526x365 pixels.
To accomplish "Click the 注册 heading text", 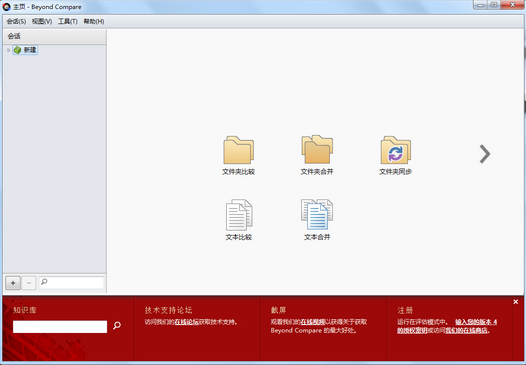I will pyautogui.click(x=405, y=310).
